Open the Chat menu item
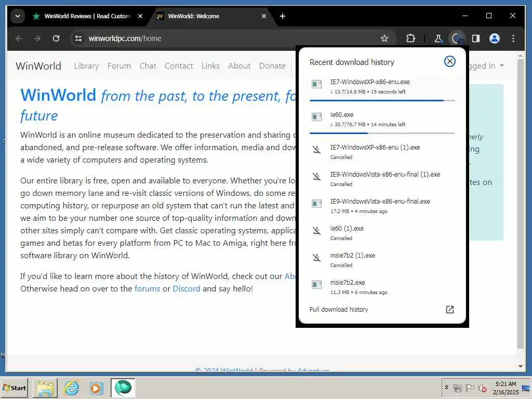This screenshot has width=532, height=399. click(x=148, y=66)
